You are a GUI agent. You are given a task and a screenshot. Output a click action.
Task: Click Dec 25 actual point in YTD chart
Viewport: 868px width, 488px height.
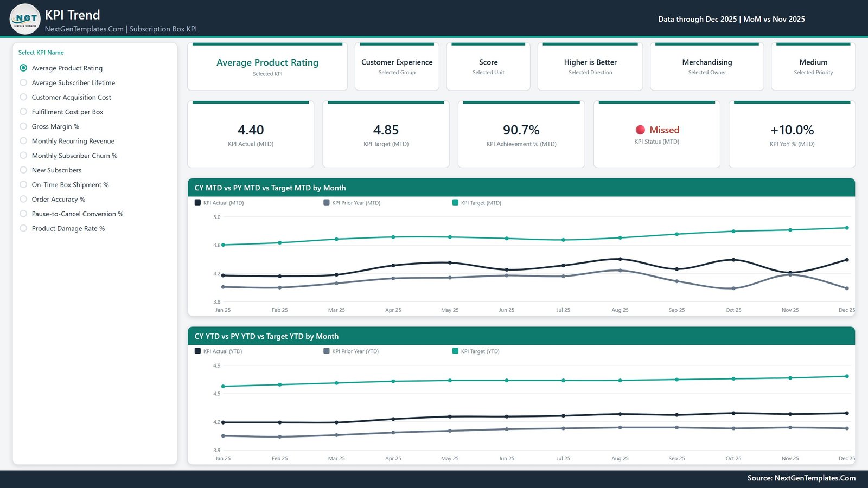pyautogui.click(x=847, y=413)
